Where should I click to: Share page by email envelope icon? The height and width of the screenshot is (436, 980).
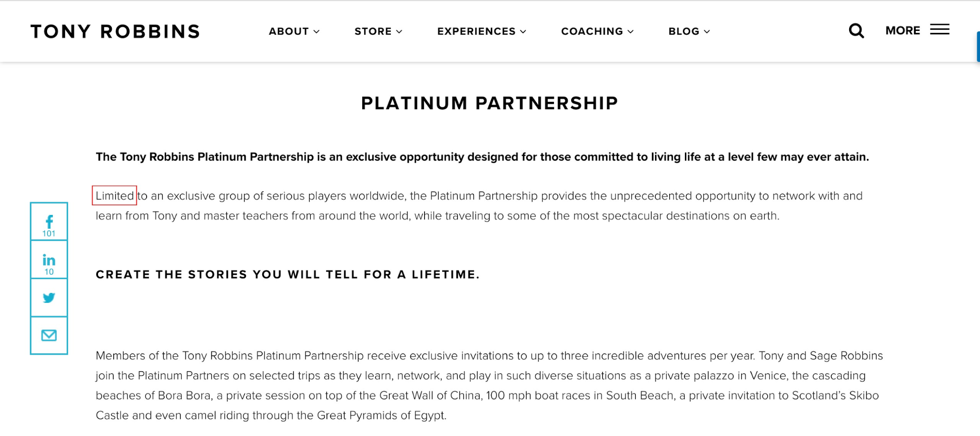pyautogui.click(x=49, y=336)
